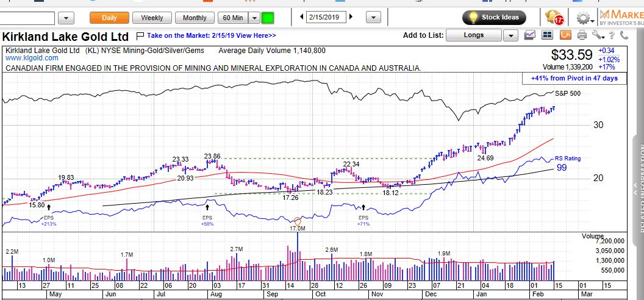The height and width of the screenshot is (300, 644).
Task: Click the orange 17.0M volume marker circle
Action: click(298, 220)
